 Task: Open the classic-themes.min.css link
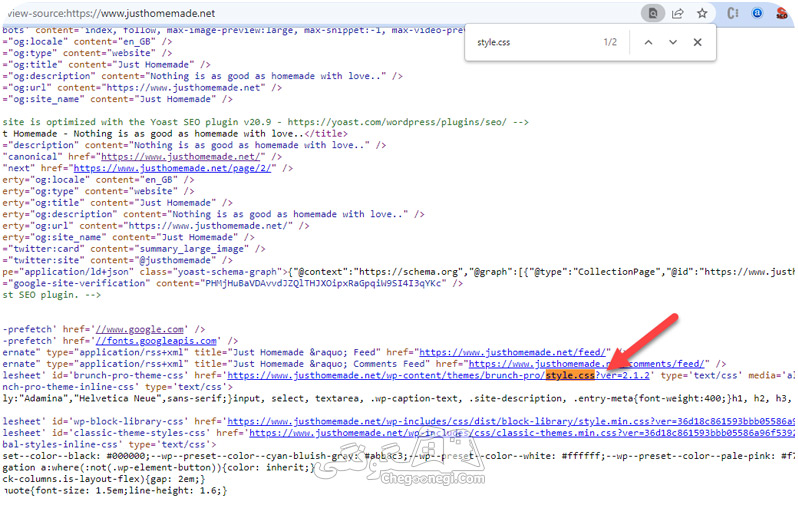pos(522,433)
